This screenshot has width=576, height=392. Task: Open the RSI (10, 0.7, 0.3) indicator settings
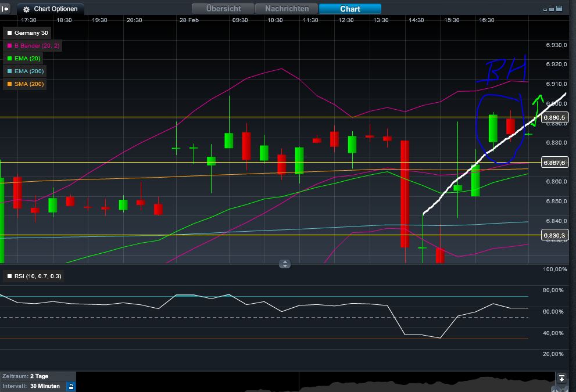click(x=38, y=276)
